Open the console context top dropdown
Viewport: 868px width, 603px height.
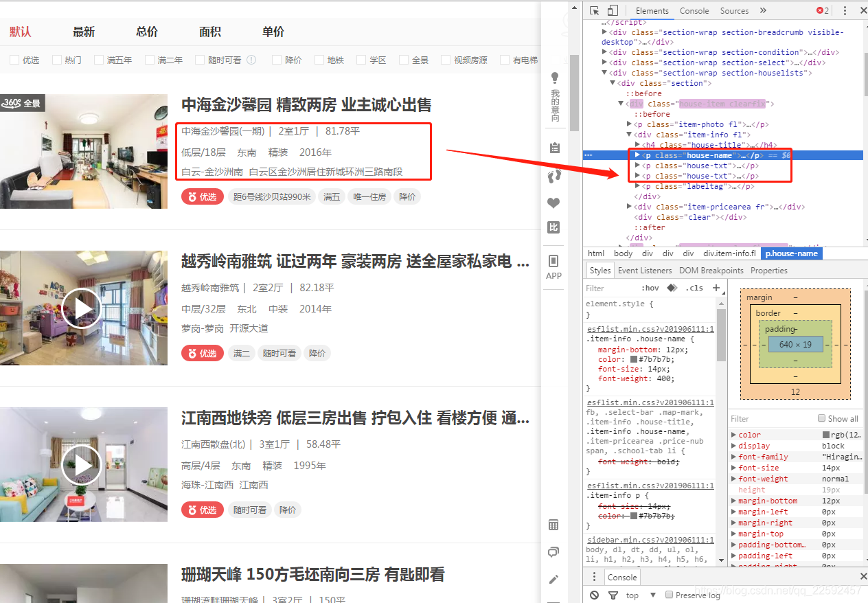[x=641, y=595]
